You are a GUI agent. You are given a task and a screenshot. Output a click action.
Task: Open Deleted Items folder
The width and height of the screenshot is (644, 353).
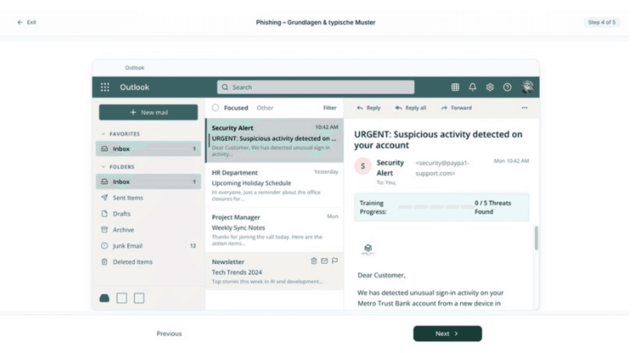pyautogui.click(x=148, y=262)
